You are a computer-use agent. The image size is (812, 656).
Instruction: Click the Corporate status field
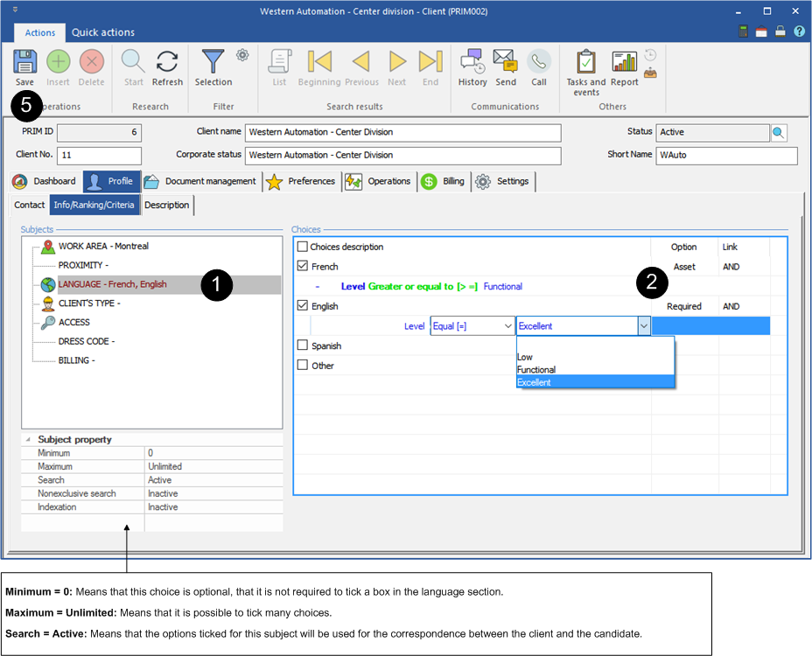(x=402, y=156)
